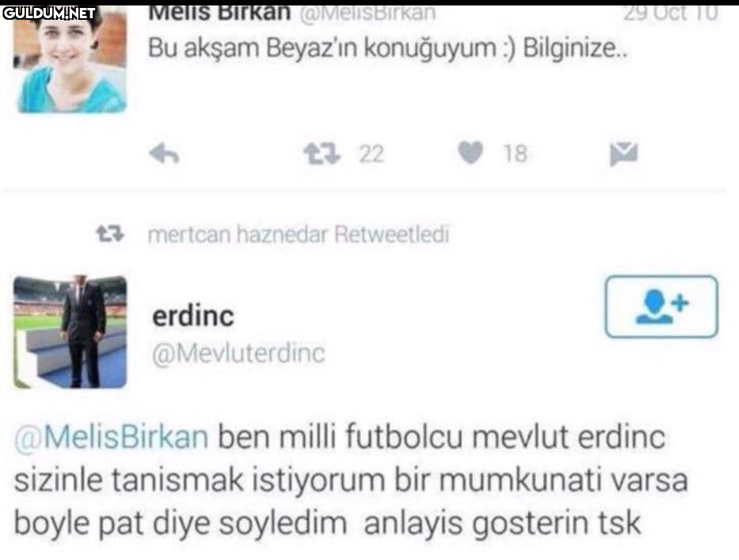The image size is (739, 560).
Task: Like the tweet with the heart icon
Action: click(470, 153)
